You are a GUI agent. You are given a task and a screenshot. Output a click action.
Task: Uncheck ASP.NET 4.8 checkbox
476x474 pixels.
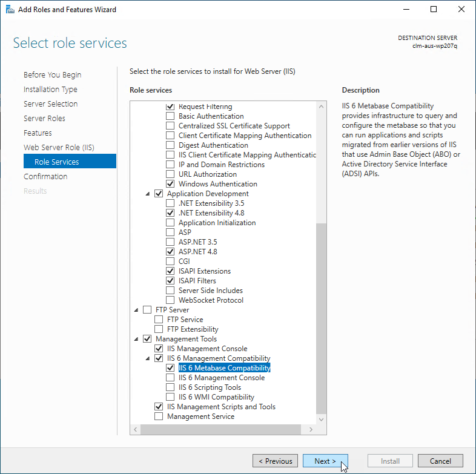click(x=170, y=252)
